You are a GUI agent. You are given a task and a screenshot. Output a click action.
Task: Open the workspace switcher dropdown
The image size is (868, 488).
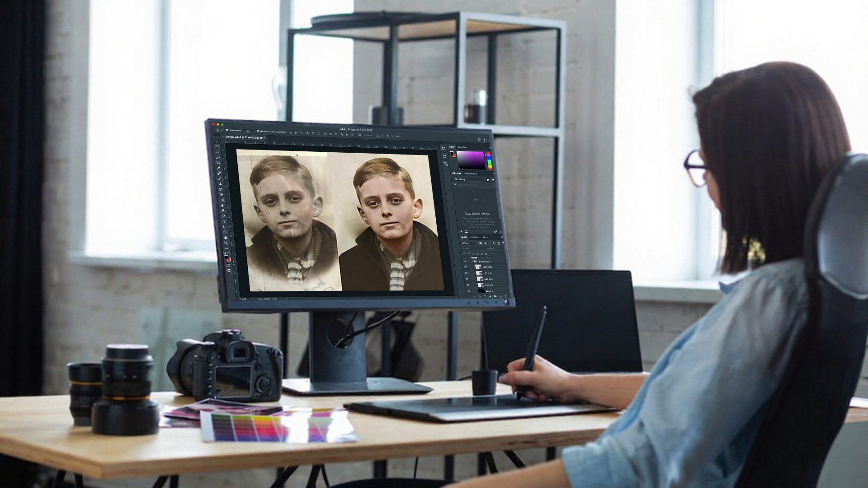point(486,140)
